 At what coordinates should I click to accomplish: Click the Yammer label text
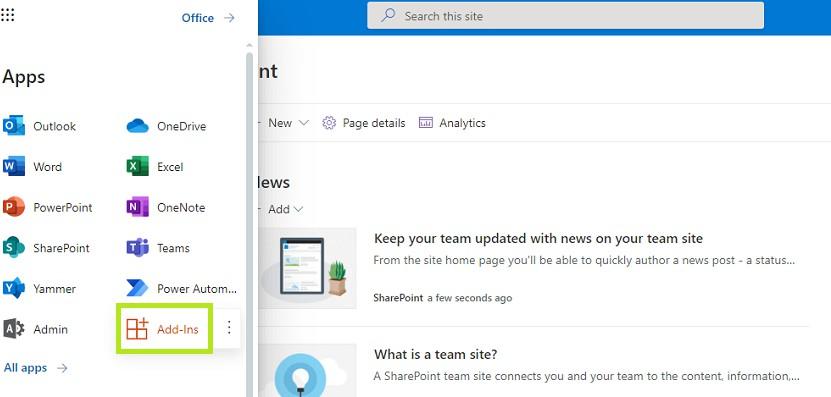click(55, 289)
